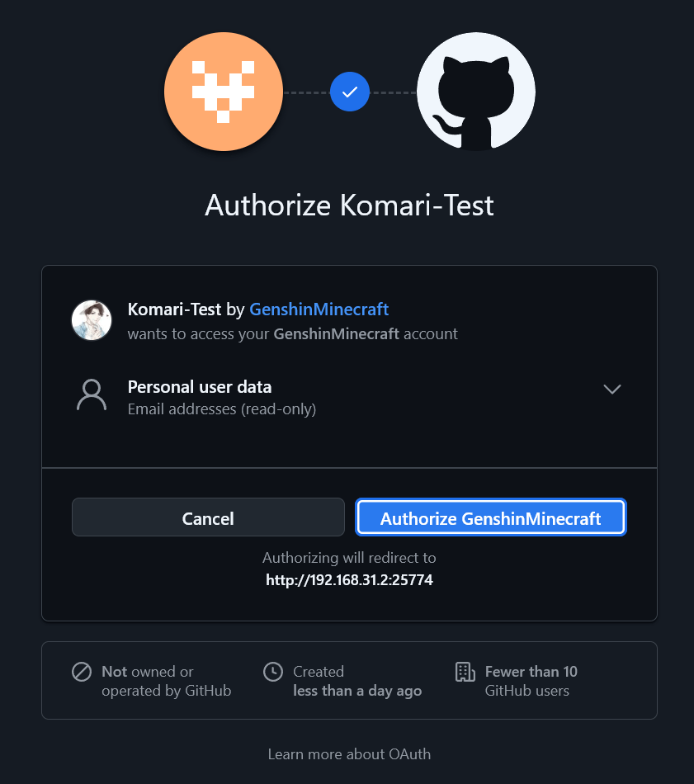Click the Authorize Komari-Test heading
Screen dimensions: 694x784
pyautogui.click(x=349, y=205)
